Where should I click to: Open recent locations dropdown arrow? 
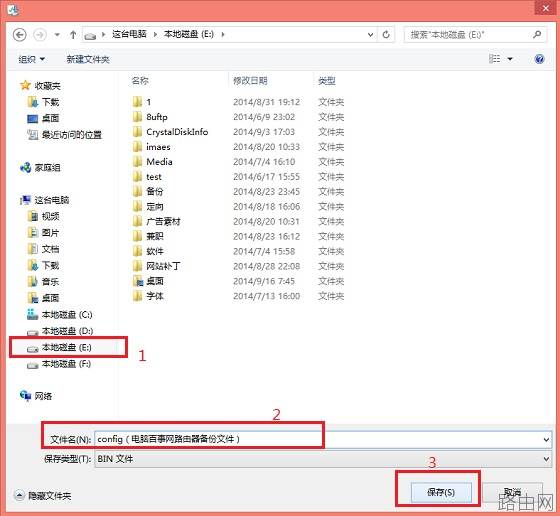tap(57, 35)
